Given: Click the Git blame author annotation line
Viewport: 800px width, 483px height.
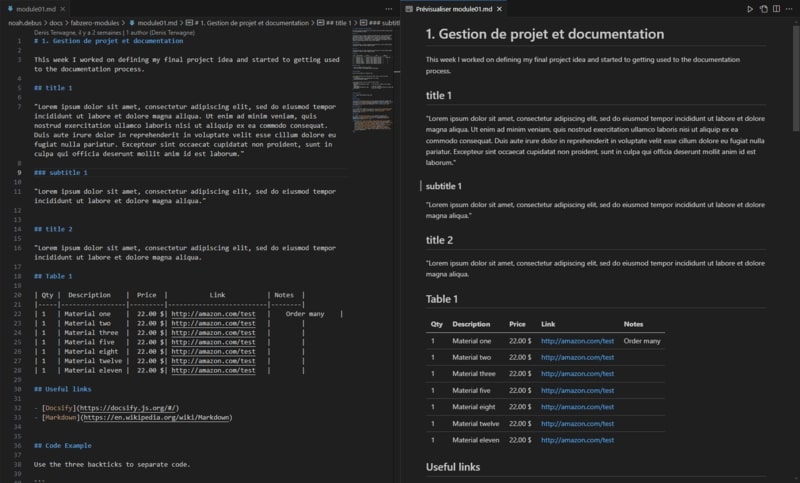Looking at the screenshot, I should point(114,33).
